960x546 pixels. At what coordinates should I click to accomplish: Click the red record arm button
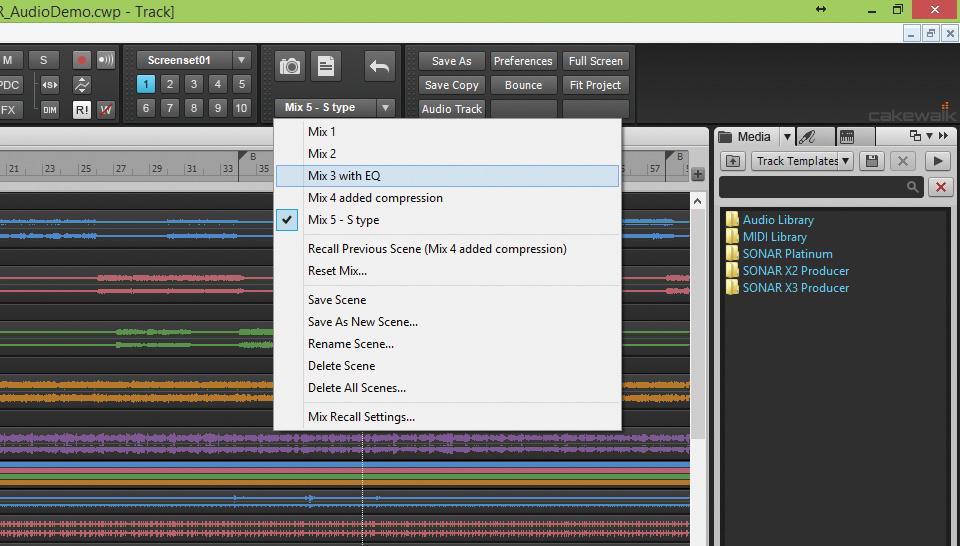pos(81,60)
